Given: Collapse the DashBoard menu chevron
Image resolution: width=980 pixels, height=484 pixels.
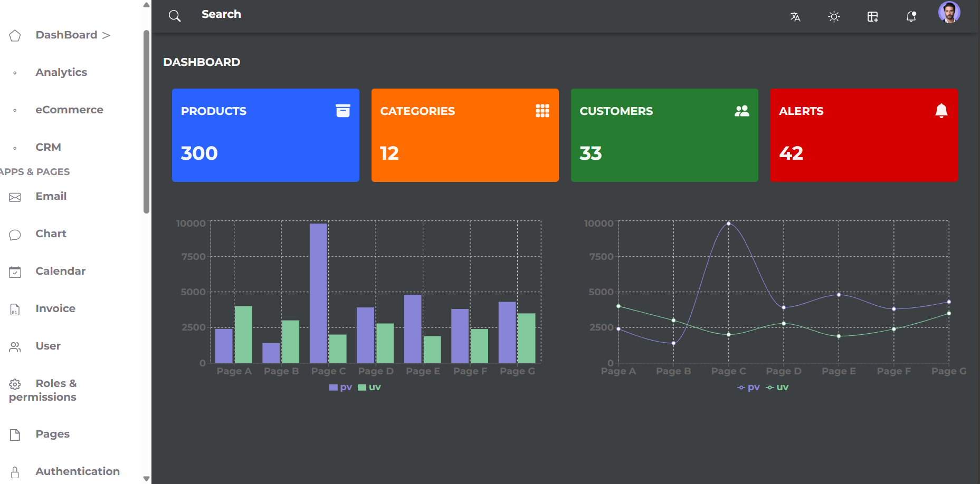Looking at the screenshot, I should point(106,35).
